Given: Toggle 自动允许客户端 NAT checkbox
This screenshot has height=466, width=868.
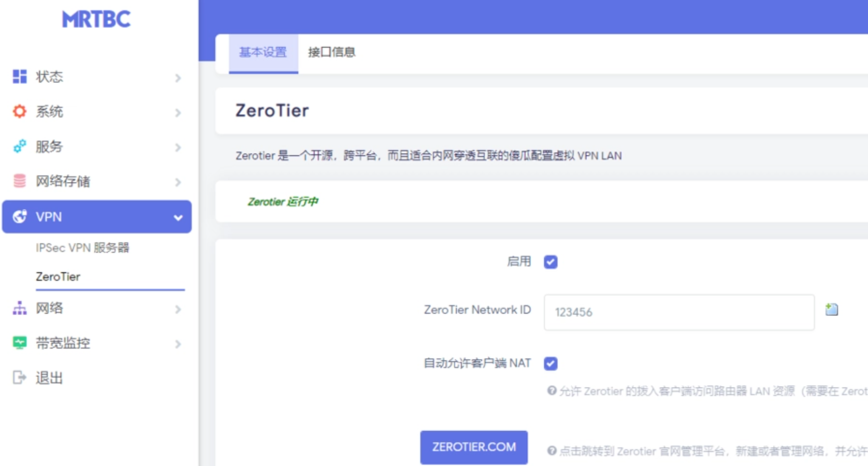Looking at the screenshot, I should pyautogui.click(x=551, y=363).
